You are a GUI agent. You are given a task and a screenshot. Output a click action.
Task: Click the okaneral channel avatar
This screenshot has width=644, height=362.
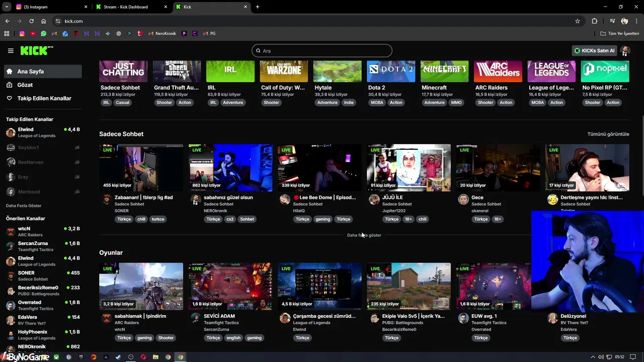pyautogui.click(x=463, y=200)
